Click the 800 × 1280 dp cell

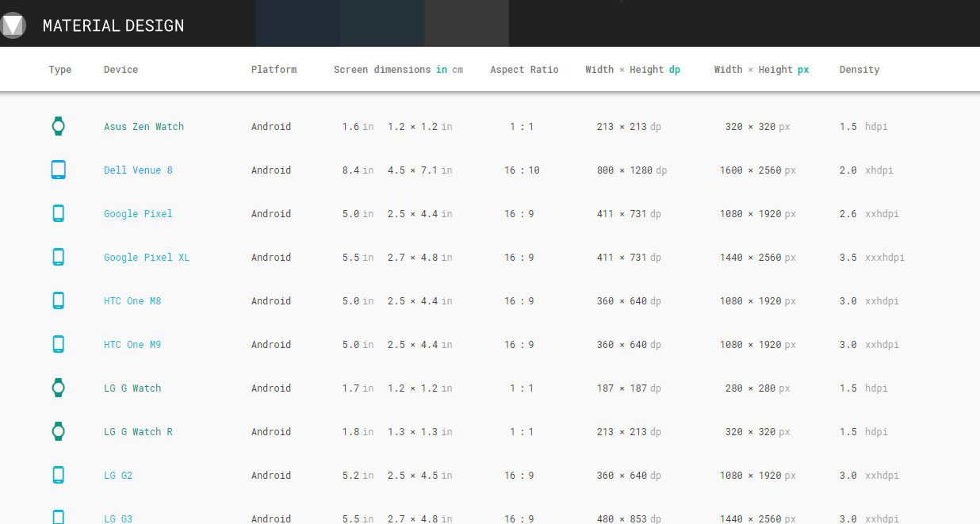pos(632,170)
